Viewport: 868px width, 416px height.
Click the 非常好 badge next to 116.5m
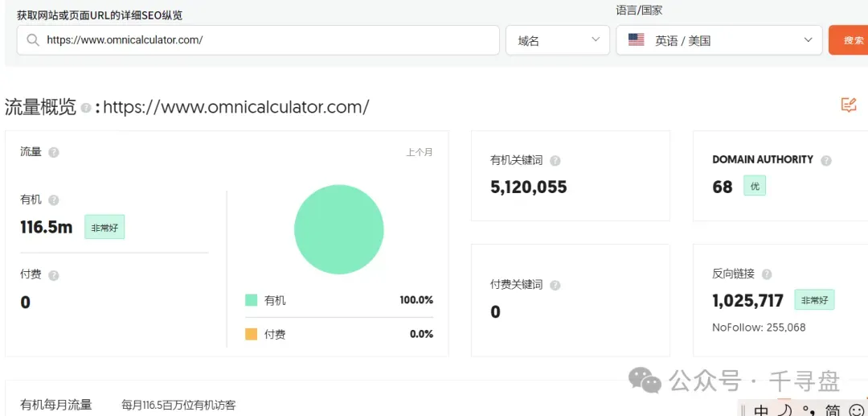coord(104,227)
